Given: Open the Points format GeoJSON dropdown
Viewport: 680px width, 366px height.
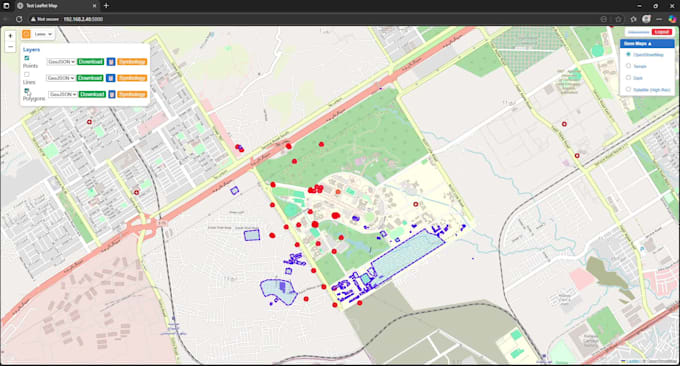Looking at the screenshot, I should 61,62.
